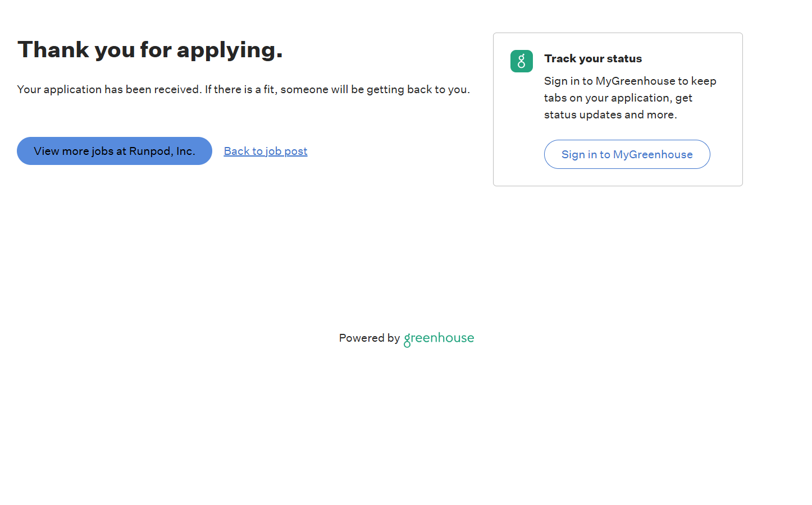Click the greenhouse wordmark in the footer
The height and width of the screenshot is (505, 812).
point(439,338)
